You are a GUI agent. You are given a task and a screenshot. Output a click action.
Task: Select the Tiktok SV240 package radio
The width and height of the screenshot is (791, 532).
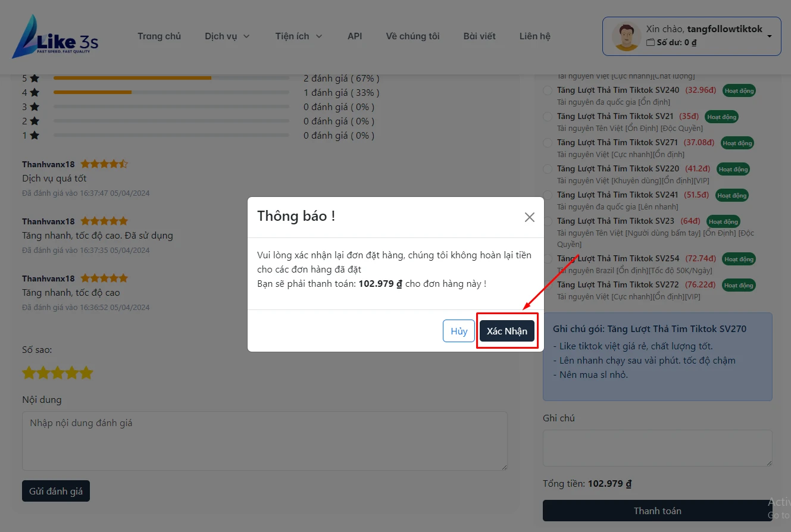point(548,91)
